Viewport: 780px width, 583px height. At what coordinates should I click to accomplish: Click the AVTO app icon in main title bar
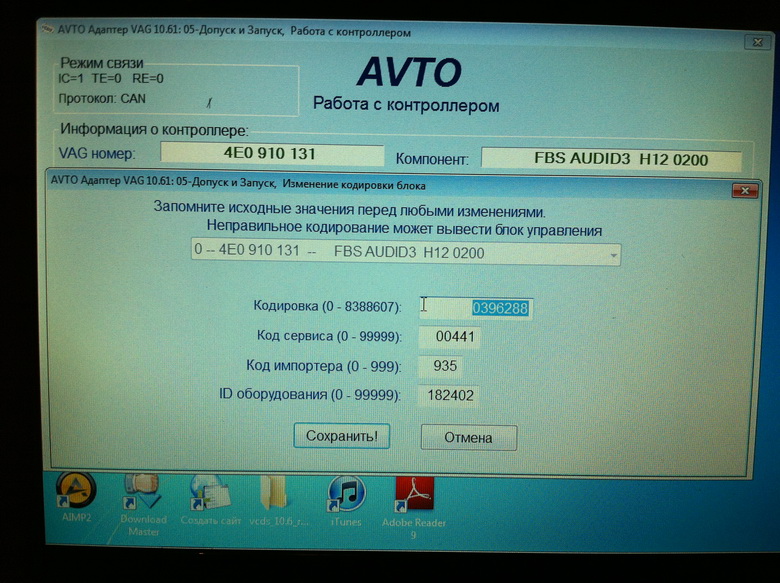[46, 32]
